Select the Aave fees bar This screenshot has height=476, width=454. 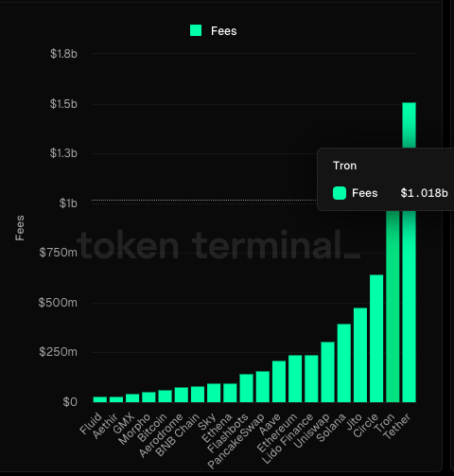[x=279, y=381]
